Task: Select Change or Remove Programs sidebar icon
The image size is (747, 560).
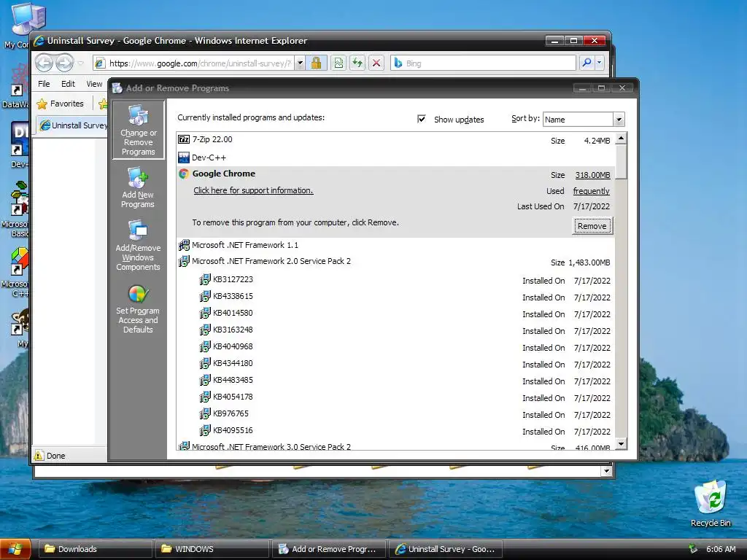Action: pos(138,130)
